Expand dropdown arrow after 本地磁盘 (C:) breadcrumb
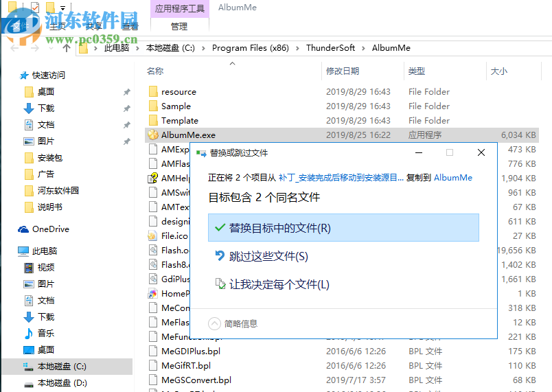The image size is (552, 392). coord(203,48)
